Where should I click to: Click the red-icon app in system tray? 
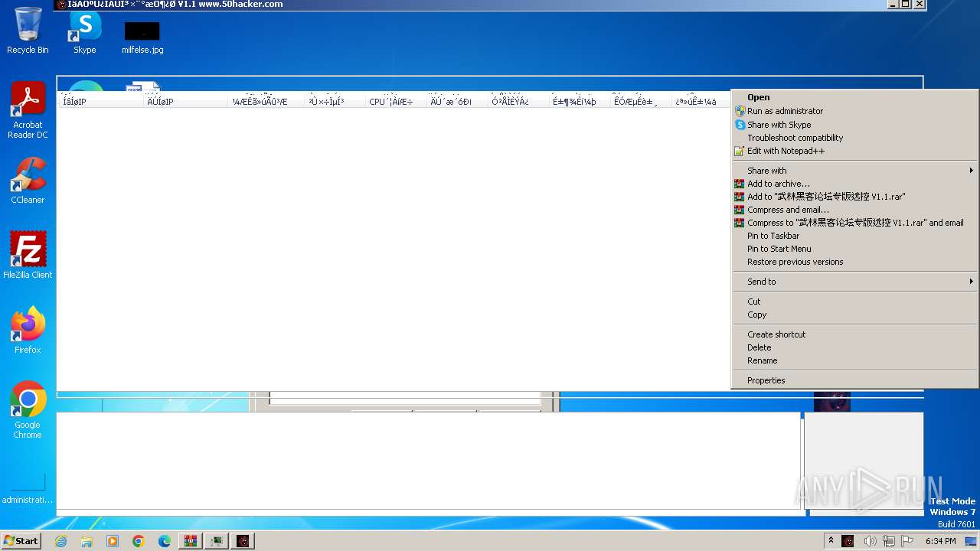(x=848, y=541)
